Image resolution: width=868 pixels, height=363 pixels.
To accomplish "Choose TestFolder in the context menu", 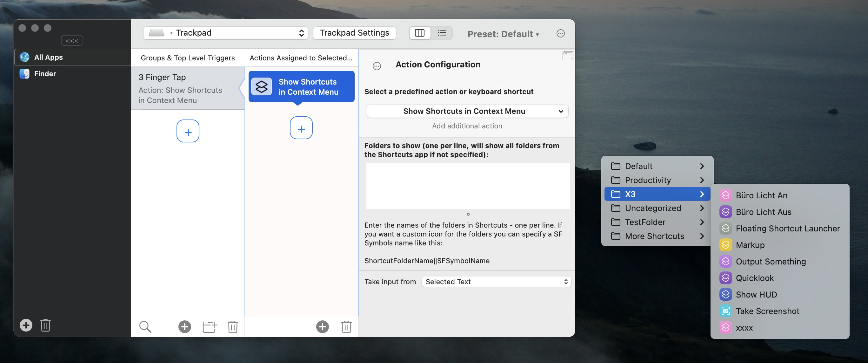I will (x=657, y=222).
